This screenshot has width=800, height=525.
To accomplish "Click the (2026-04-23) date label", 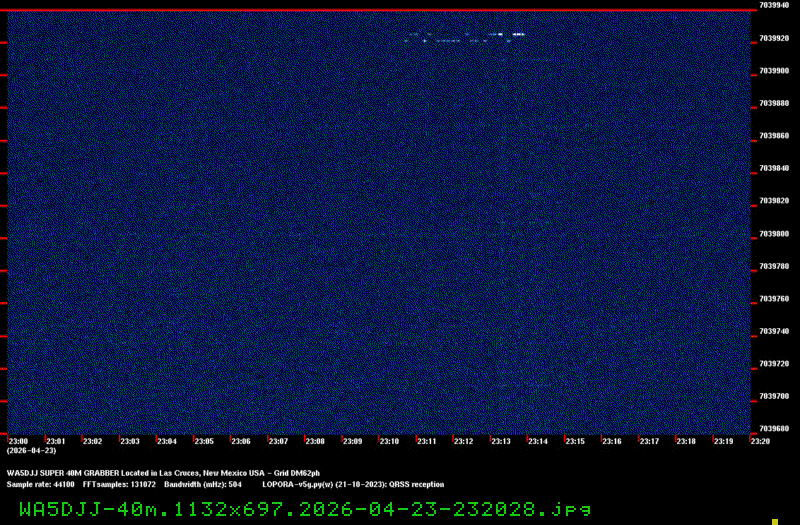I will click(x=32, y=451).
